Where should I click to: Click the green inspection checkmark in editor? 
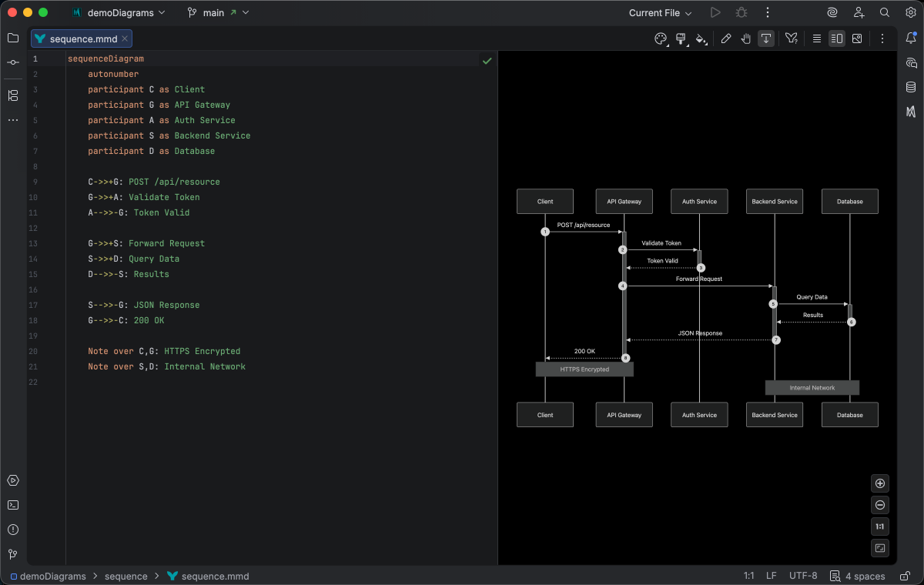487,60
